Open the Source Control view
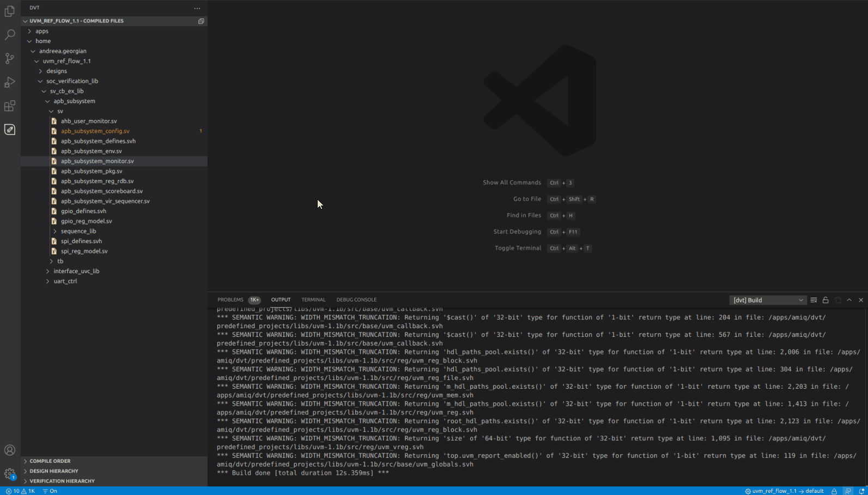 [10, 58]
